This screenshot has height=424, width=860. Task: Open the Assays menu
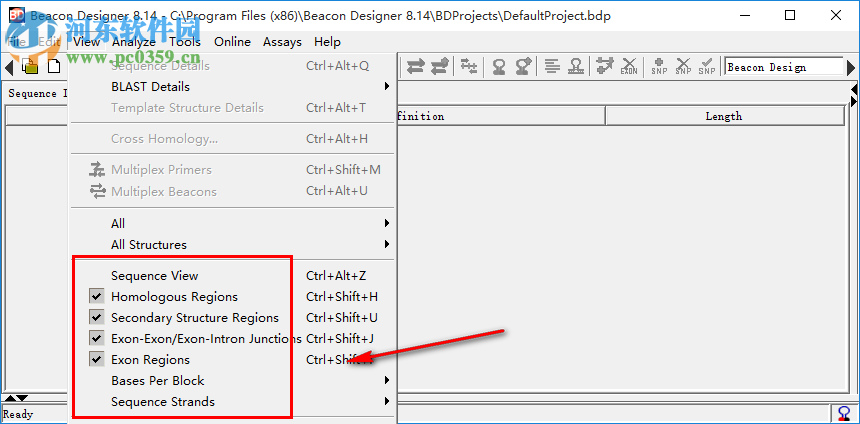282,42
